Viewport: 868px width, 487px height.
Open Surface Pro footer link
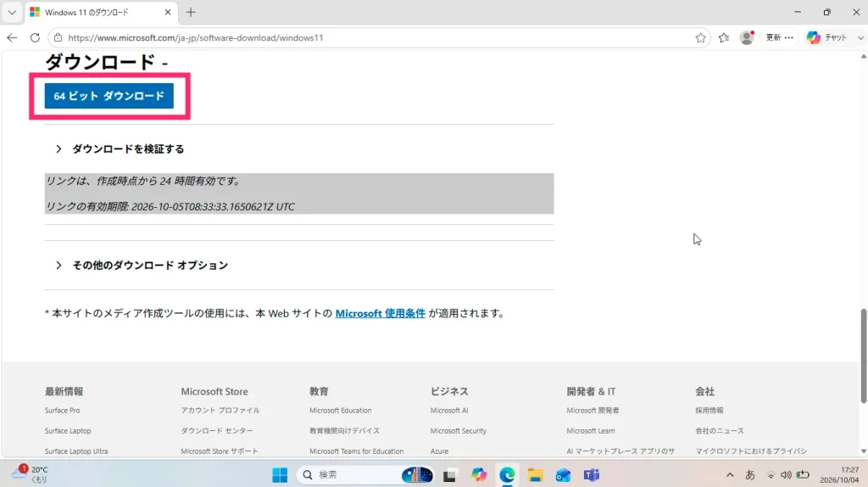click(x=62, y=411)
